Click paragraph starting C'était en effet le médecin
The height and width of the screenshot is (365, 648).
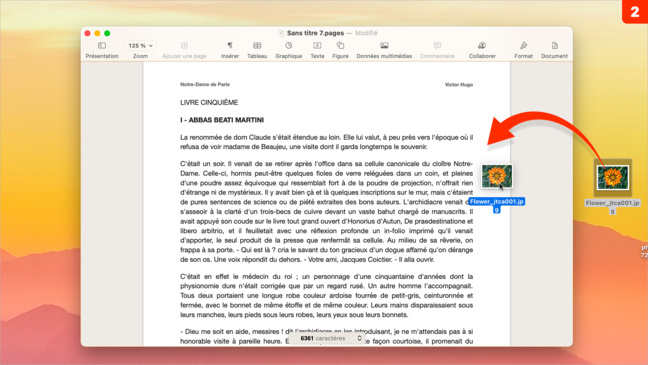point(326,296)
